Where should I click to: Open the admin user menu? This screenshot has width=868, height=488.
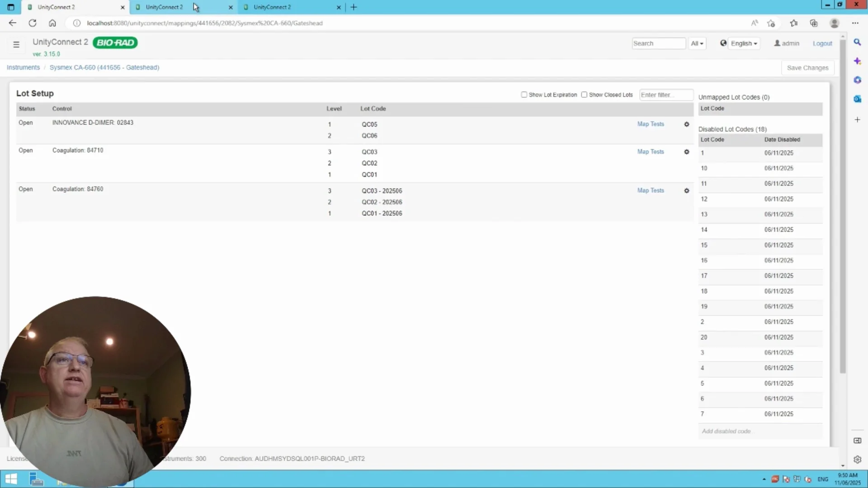click(x=787, y=43)
